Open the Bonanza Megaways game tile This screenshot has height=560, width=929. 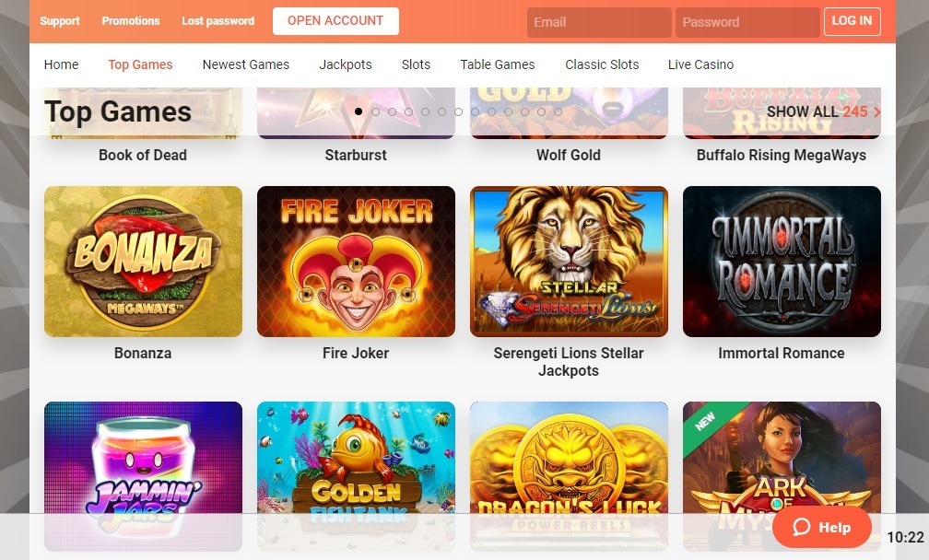[143, 261]
